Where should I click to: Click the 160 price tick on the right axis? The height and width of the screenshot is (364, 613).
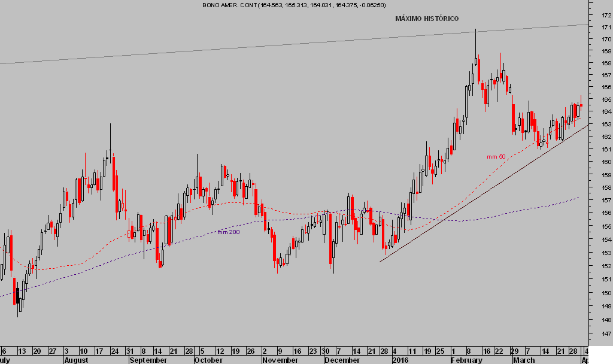[x=606, y=162]
